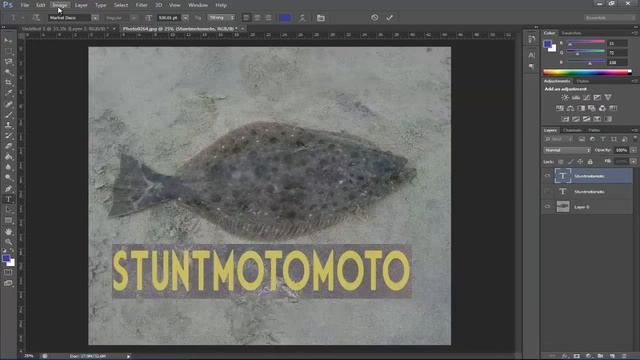Add a Curves adjustment
The width and height of the screenshot is (640, 360).
pyautogui.click(x=587, y=98)
